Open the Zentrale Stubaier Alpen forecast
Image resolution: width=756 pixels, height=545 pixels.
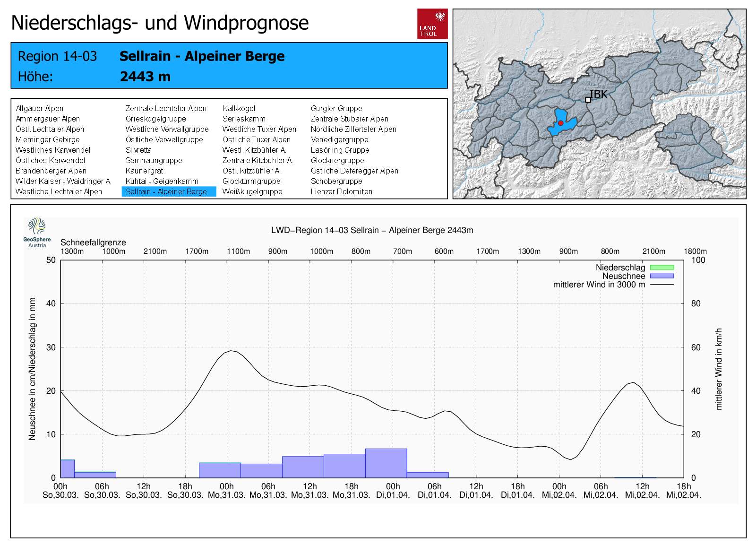pyautogui.click(x=349, y=119)
